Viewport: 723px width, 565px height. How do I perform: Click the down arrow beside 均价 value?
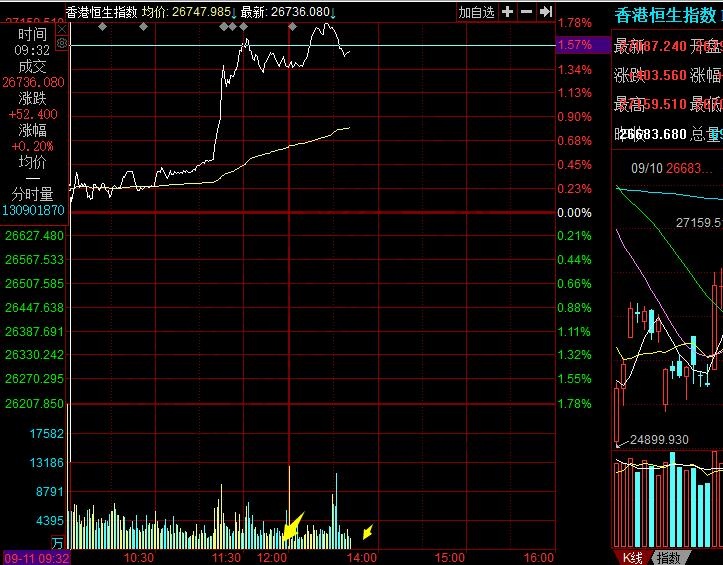(x=235, y=12)
